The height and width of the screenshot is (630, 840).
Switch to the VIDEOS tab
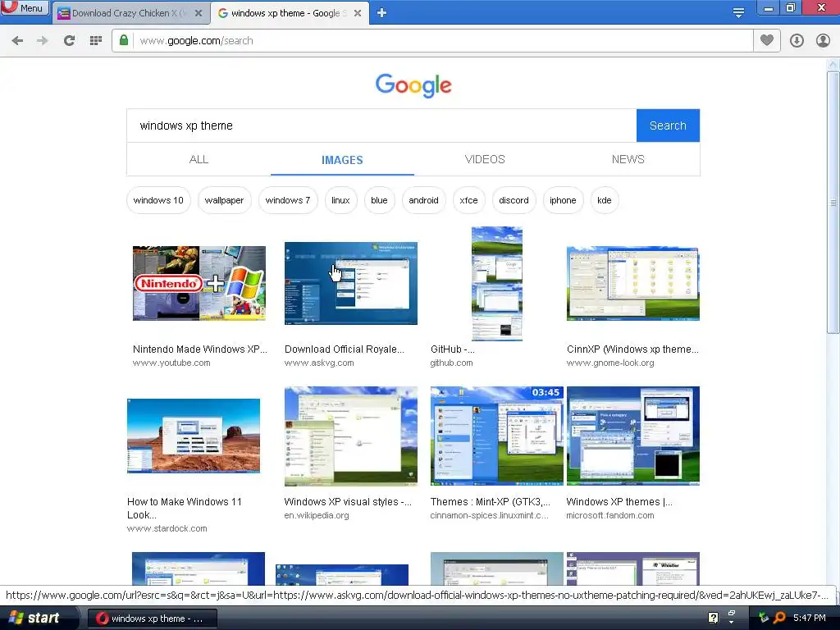click(485, 160)
